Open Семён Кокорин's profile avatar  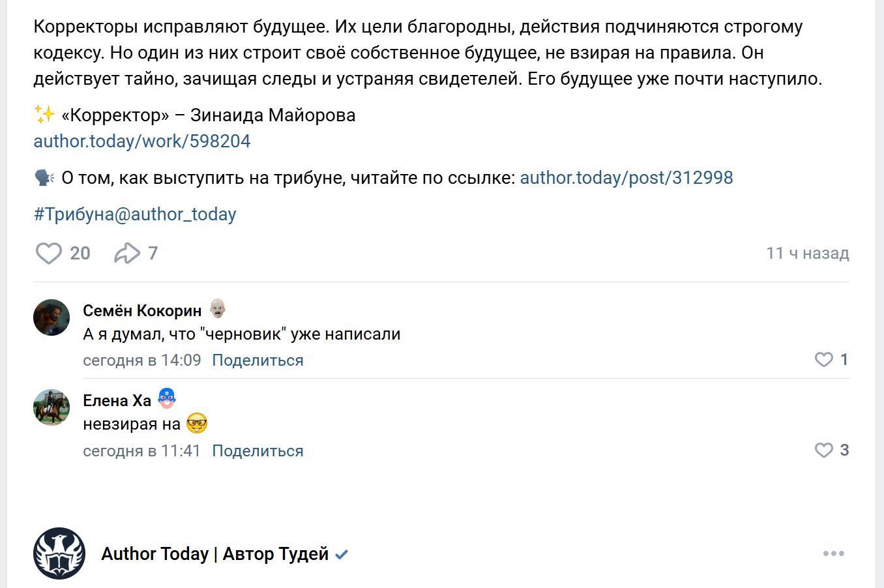tap(52, 317)
